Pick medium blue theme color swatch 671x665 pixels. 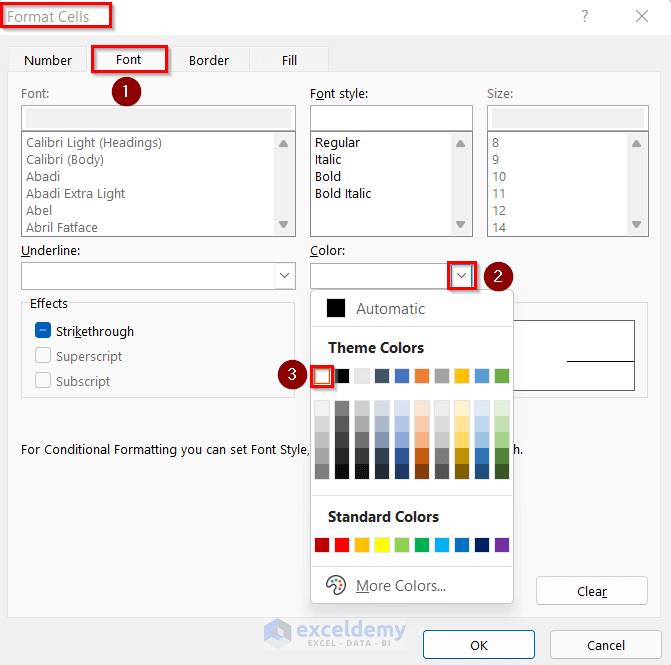click(x=402, y=376)
